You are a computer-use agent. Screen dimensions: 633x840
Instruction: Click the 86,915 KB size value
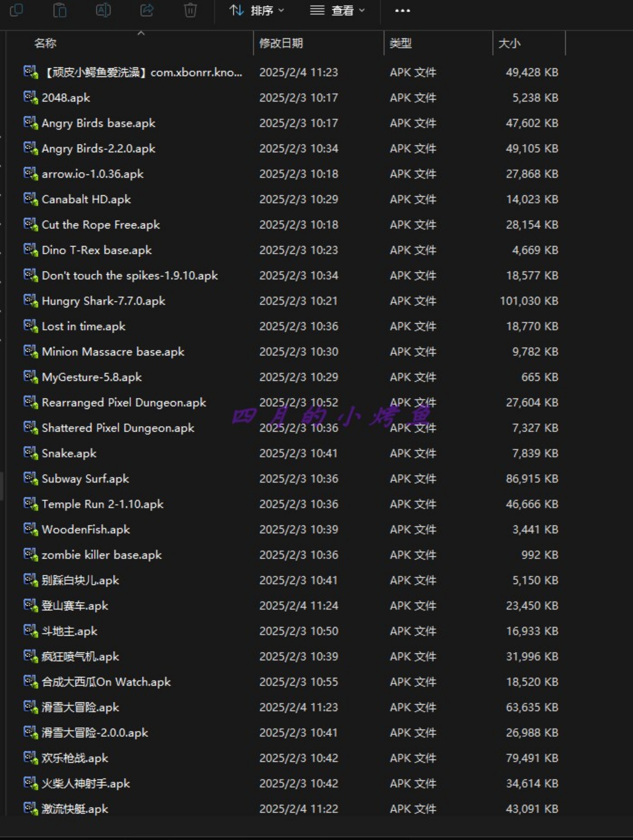[x=532, y=479]
